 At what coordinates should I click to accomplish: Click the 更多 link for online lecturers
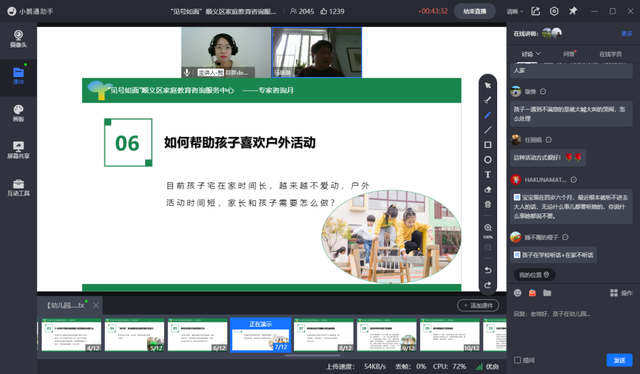pyautogui.click(x=627, y=33)
